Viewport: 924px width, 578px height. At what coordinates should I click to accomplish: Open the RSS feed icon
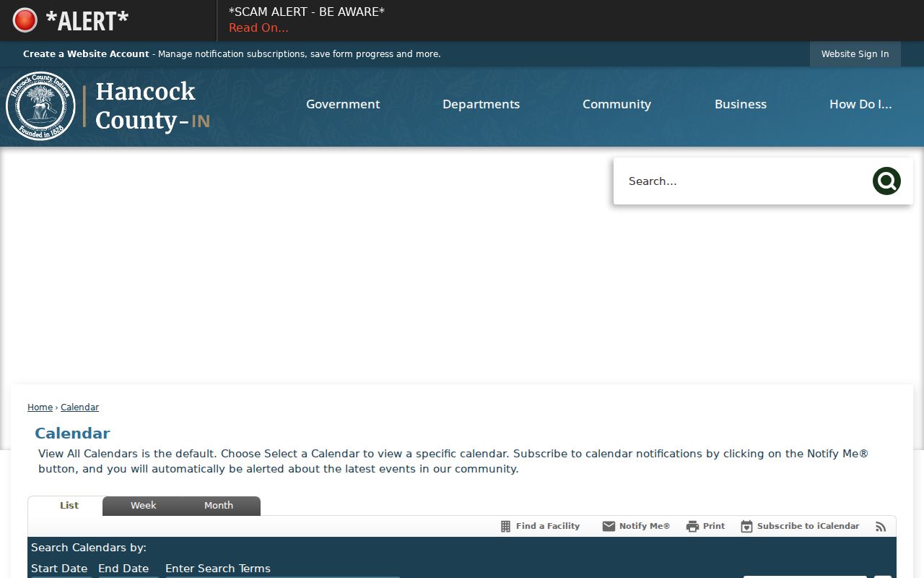coord(881,527)
